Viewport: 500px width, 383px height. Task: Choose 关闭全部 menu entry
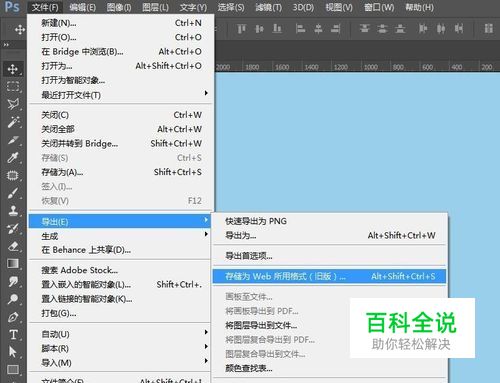pyautogui.click(x=120, y=129)
